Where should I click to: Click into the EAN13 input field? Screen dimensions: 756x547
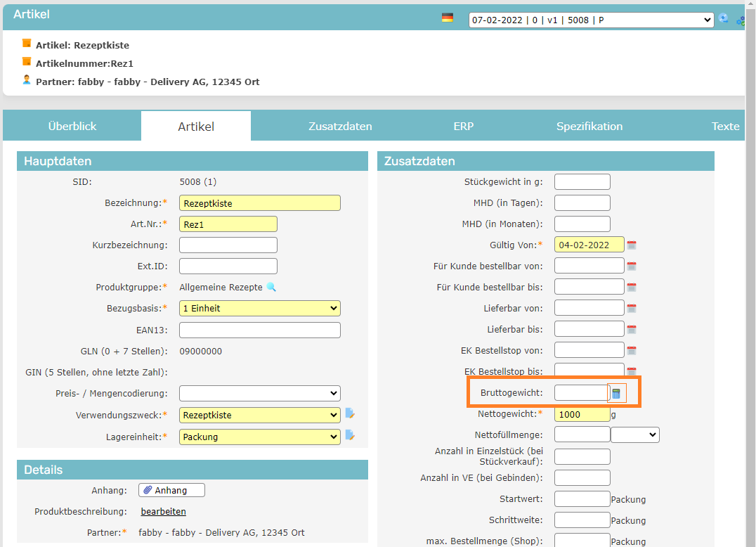click(x=259, y=330)
